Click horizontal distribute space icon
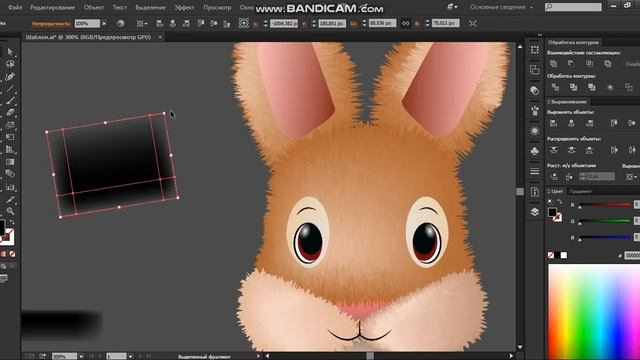The height and width of the screenshot is (360, 640). (x=569, y=177)
